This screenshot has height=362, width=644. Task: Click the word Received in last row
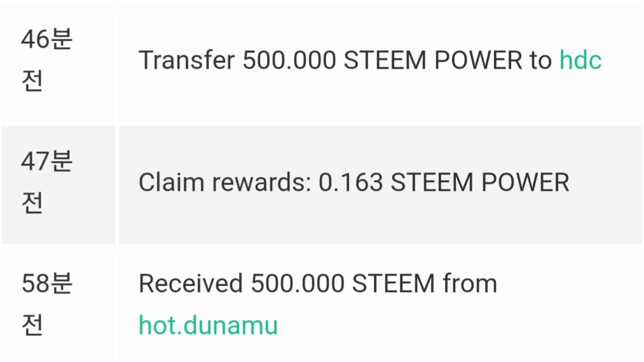[191, 284]
